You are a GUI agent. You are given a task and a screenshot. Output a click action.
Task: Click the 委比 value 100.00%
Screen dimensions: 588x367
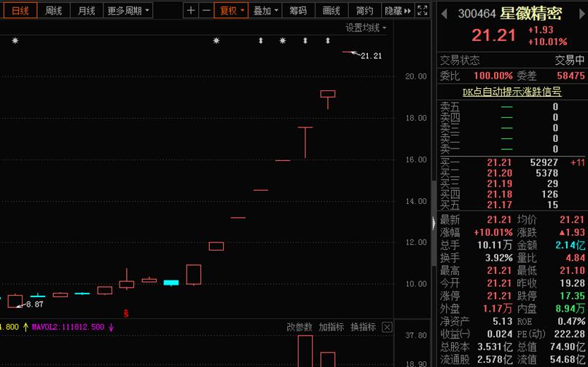coord(493,76)
